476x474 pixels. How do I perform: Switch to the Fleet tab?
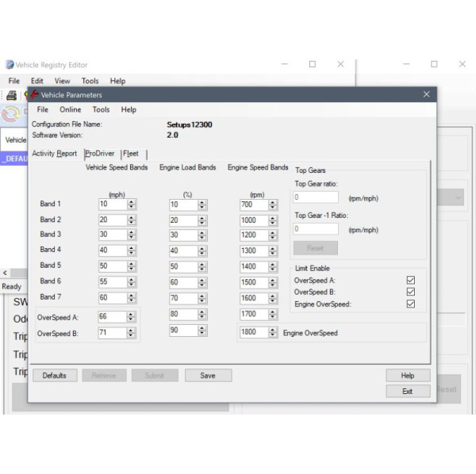pyautogui.click(x=130, y=154)
